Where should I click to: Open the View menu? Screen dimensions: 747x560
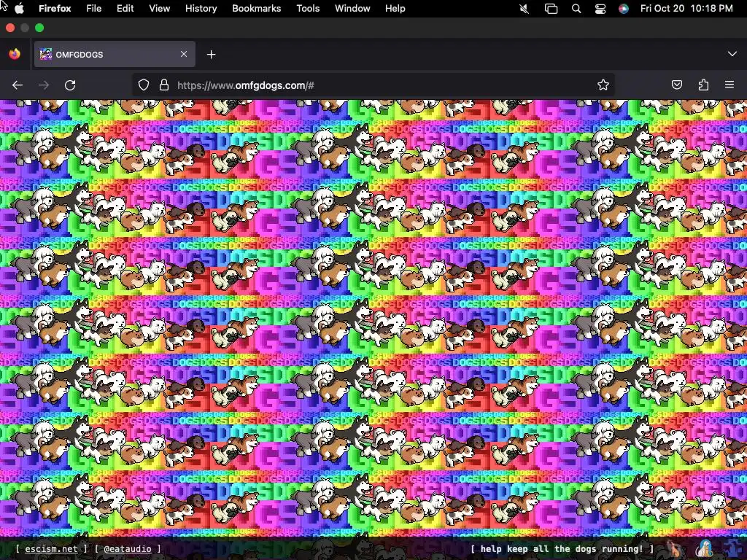click(x=159, y=9)
